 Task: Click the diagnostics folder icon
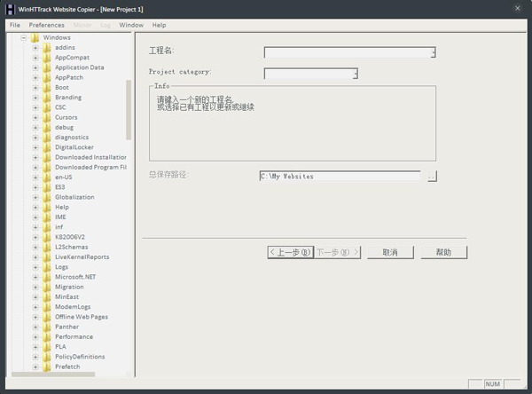tap(47, 138)
